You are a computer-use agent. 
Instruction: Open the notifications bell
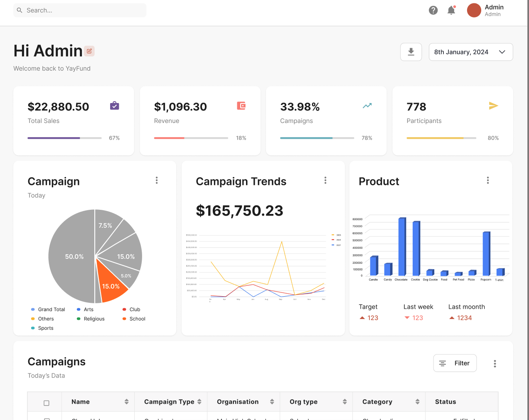click(x=451, y=10)
